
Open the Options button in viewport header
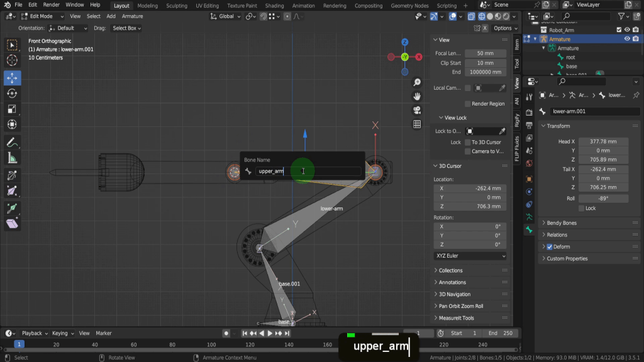tap(505, 28)
